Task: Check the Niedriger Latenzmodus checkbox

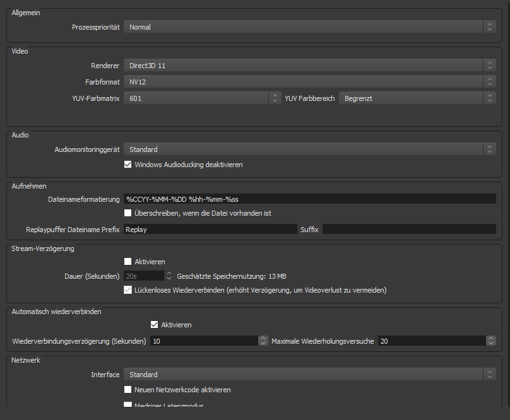Action: [x=128, y=405]
